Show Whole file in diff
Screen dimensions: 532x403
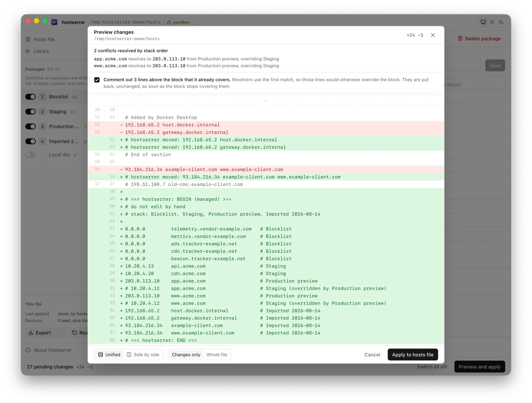click(217, 355)
